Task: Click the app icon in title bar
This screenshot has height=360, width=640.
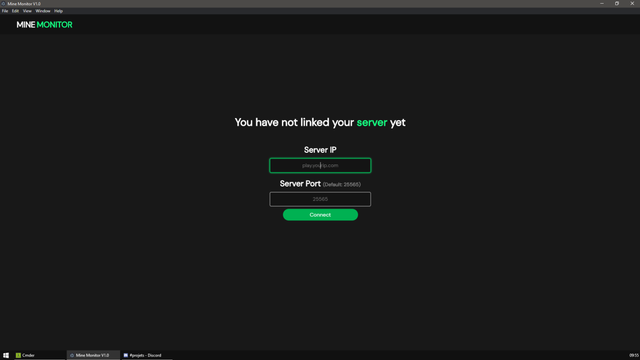Action: (x=3, y=4)
